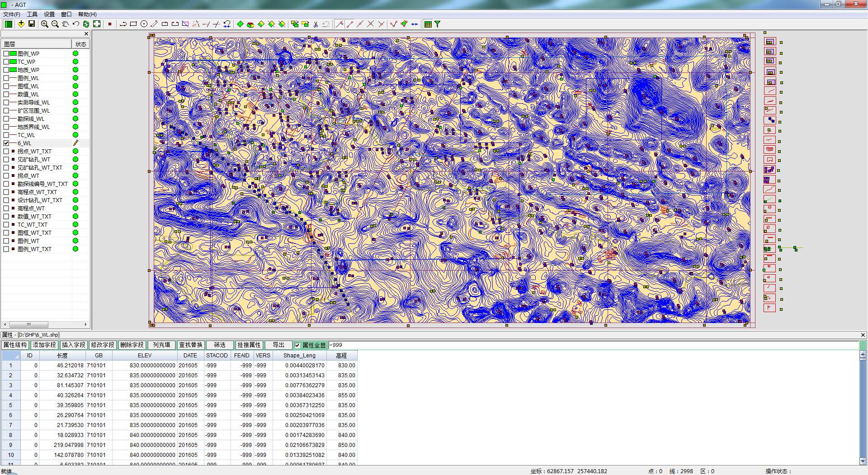Select the hand pan tool
Image resolution: width=868 pixels, height=475 pixels.
click(66, 24)
